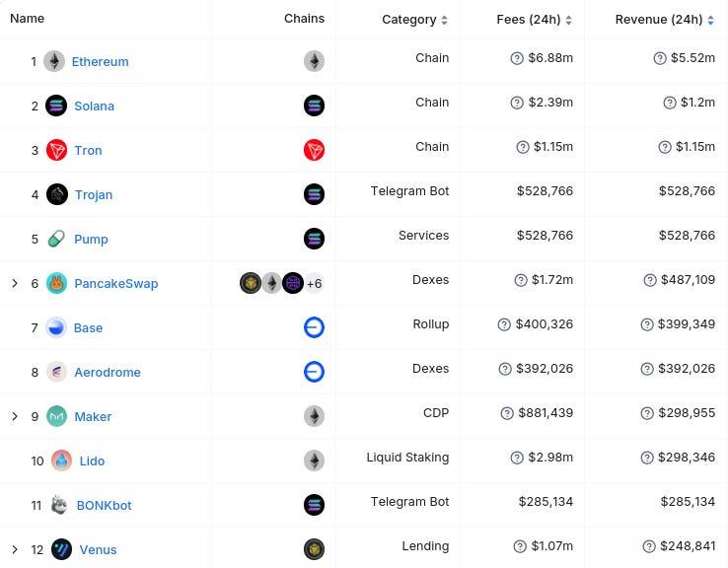Click the Base chain icon in Aerodrome row
Image resolution: width=728 pixels, height=568 pixels.
(x=314, y=372)
